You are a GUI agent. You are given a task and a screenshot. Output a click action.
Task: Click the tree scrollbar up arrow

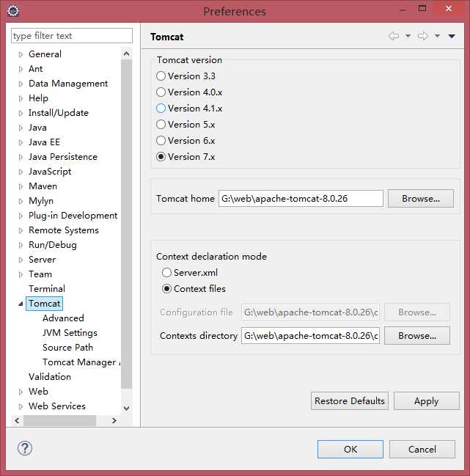[127, 54]
